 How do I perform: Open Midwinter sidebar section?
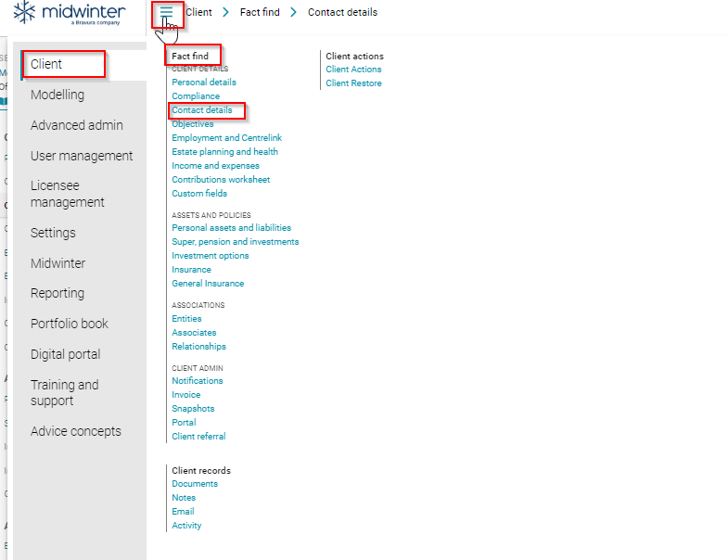tap(58, 263)
